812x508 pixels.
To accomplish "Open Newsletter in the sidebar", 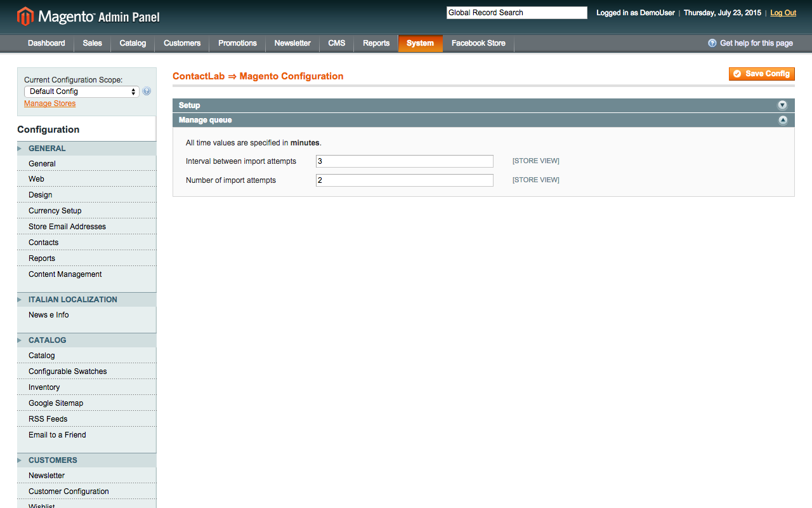I will 86,476.
